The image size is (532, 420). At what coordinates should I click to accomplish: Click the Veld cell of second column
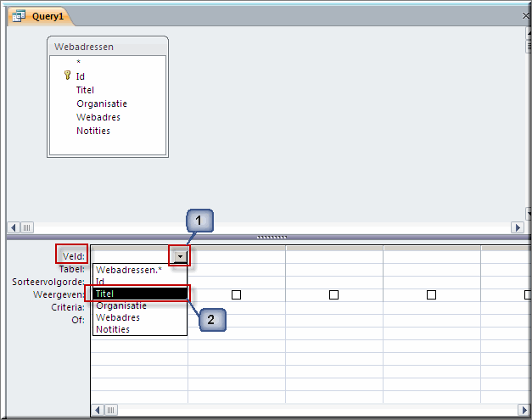(x=237, y=257)
